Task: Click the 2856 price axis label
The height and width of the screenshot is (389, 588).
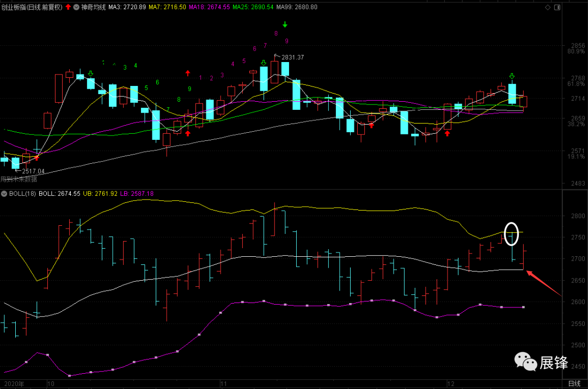Action: point(578,46)
